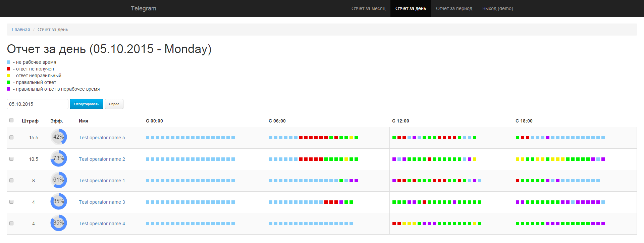Open Test operator name 5 link
This screenshot has height=243, width=644.
[x=102, y=138]
